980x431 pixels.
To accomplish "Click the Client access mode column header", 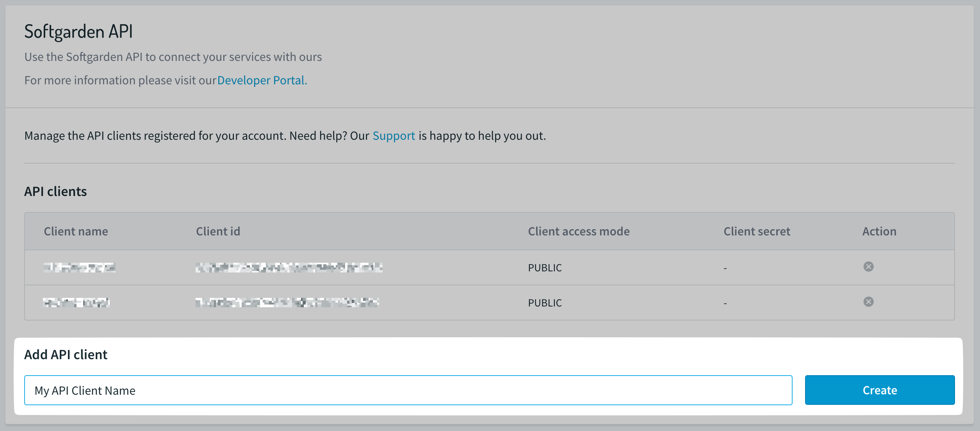I will [579, 231].
